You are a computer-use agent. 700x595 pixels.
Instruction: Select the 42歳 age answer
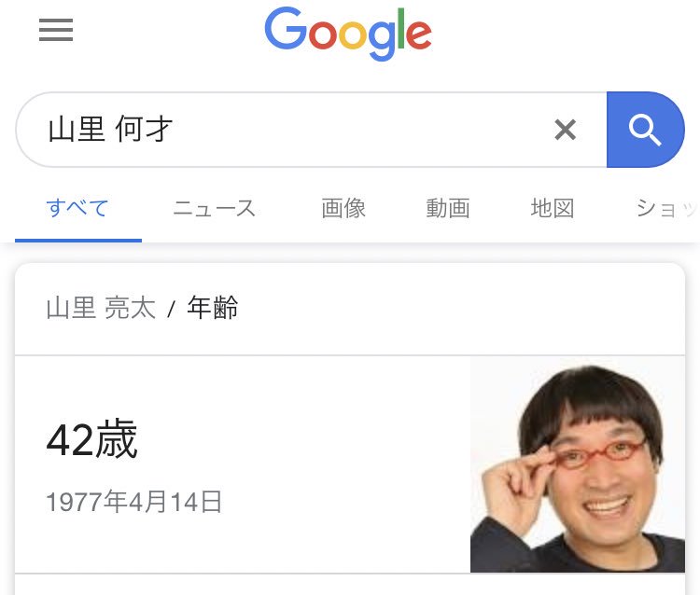pos(92,439)
